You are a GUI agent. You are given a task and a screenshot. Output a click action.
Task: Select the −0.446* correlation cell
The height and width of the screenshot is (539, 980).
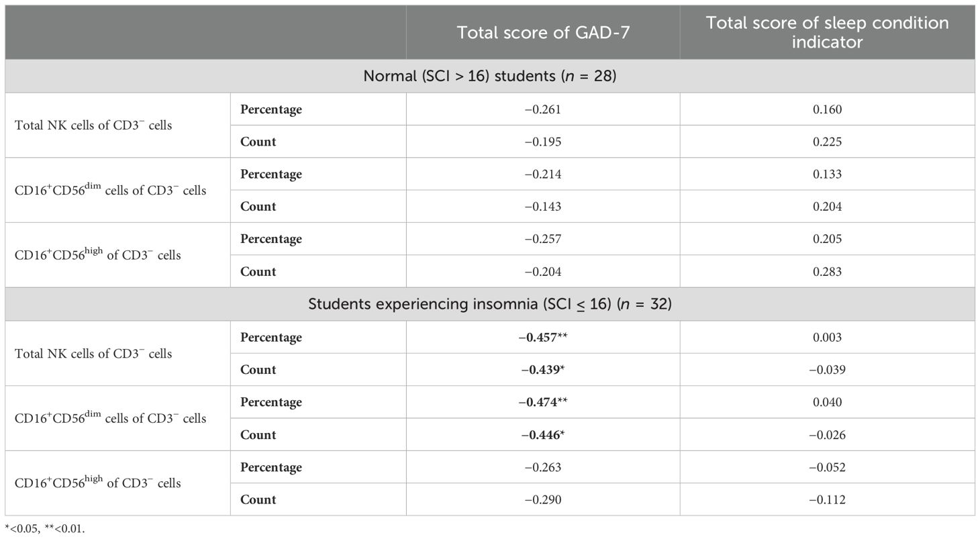pyautogui.click(x=543, y=435)
